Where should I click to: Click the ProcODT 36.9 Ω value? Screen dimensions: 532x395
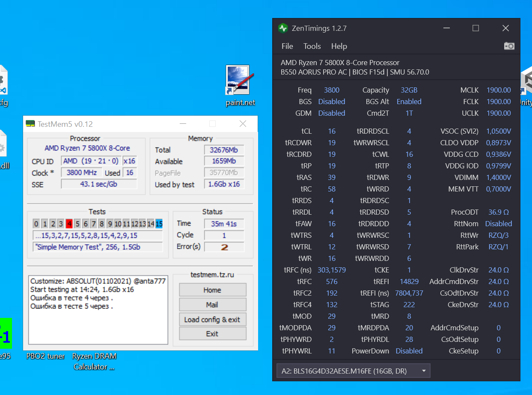(499, 212)
